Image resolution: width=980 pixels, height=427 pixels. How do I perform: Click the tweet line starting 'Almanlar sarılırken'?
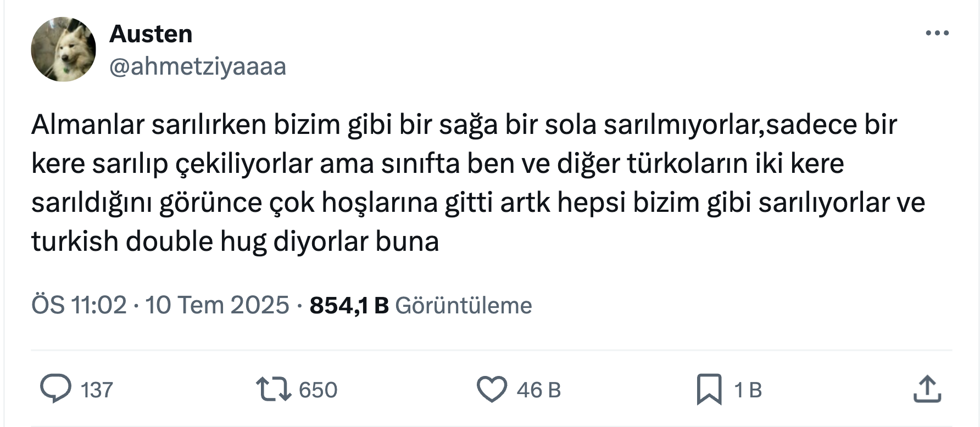click(464, 125)
